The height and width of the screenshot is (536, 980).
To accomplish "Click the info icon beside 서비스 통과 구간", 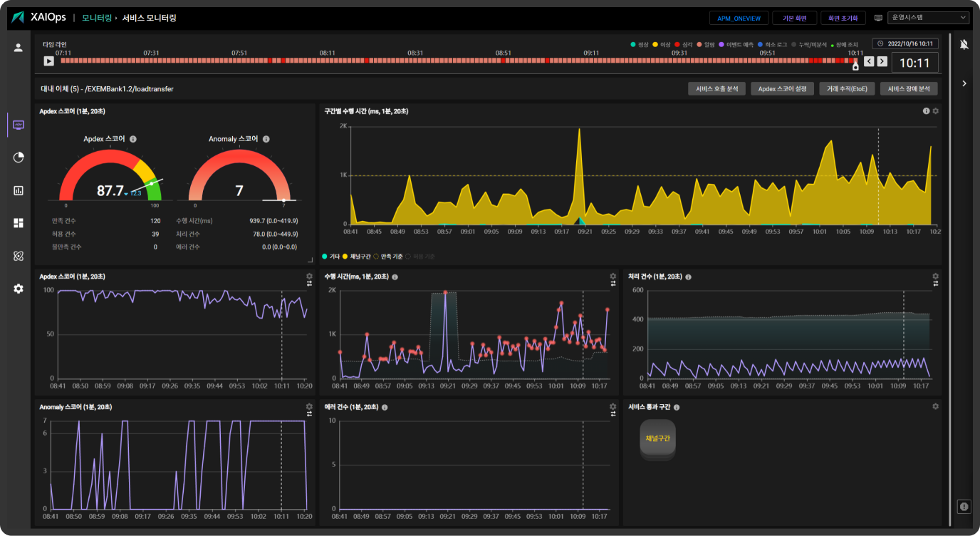I will pyautogui.click(x=677, y=407).
